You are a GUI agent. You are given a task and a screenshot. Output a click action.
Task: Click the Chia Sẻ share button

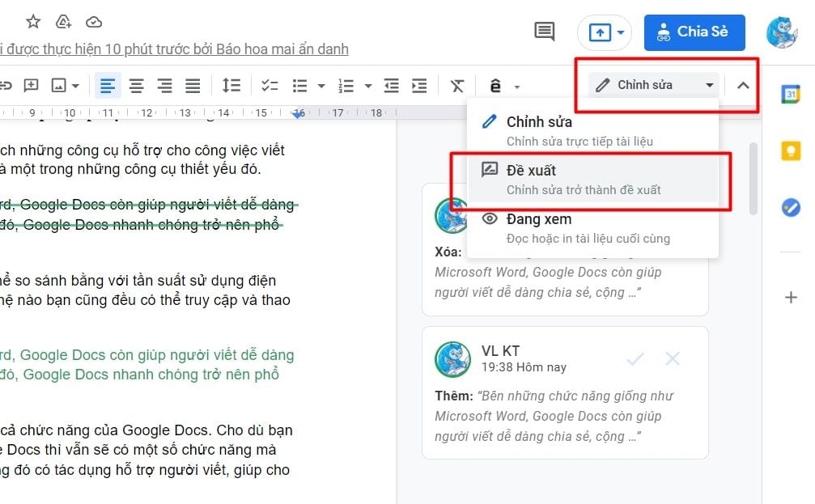[x=694, y=32]
